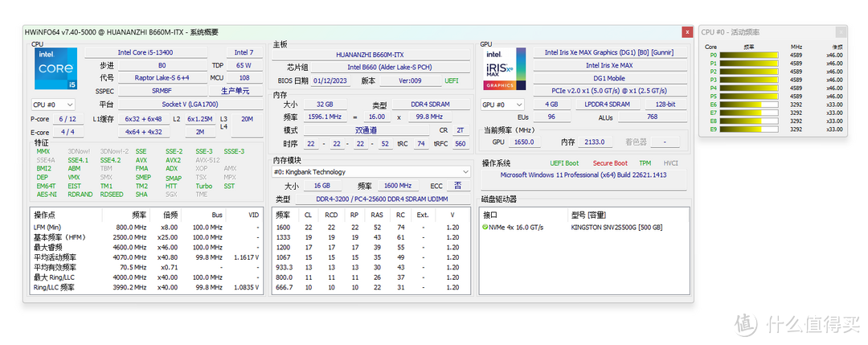Viewport: 868px width, 345px height.
Task: Click the HVCI status text
Action: point(670,163)
